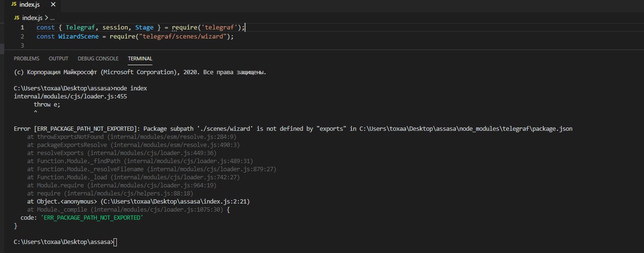
Task: Click the 'throw e;' terminal line
Action: [x=47, y=104]
